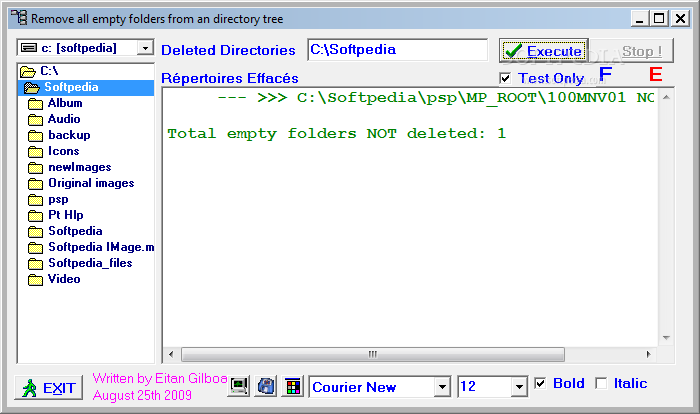Click the C:\Softpedia path input field
700x414 pixels.
[x=397, y=50]
